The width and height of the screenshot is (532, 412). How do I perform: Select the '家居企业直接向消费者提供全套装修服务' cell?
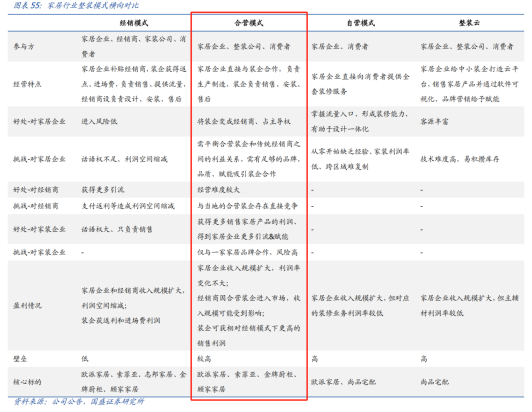[360, 84]
